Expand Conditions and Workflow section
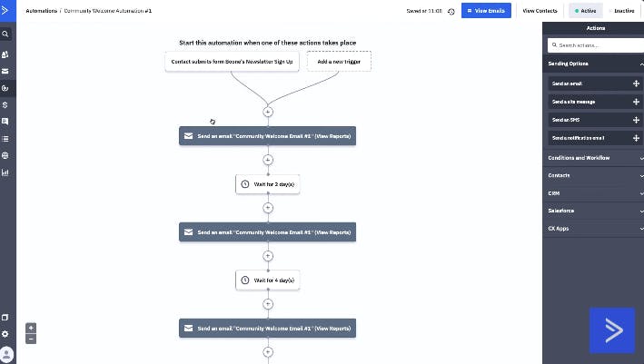The height and width of the screenshot is (364, 644). click(x=593, y=158)
